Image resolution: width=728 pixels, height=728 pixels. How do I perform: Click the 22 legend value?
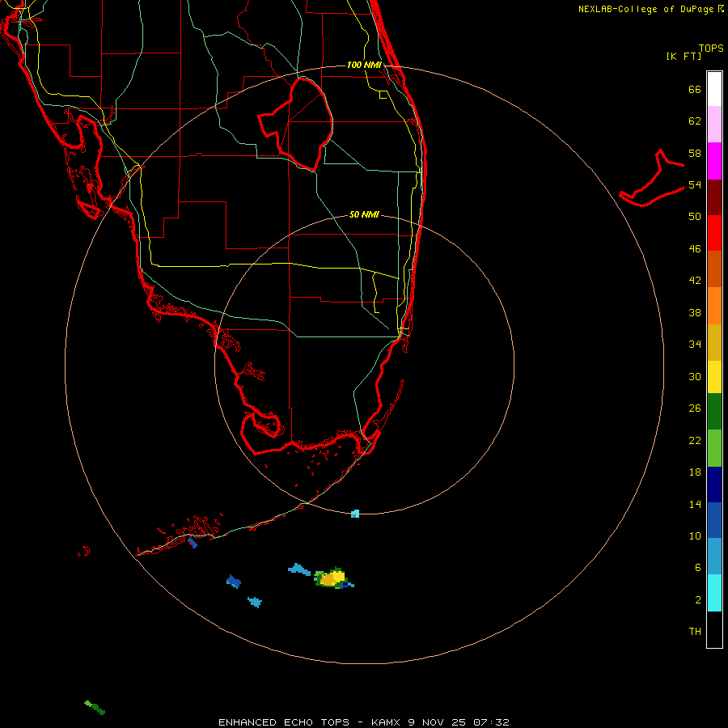pos(695,441)
